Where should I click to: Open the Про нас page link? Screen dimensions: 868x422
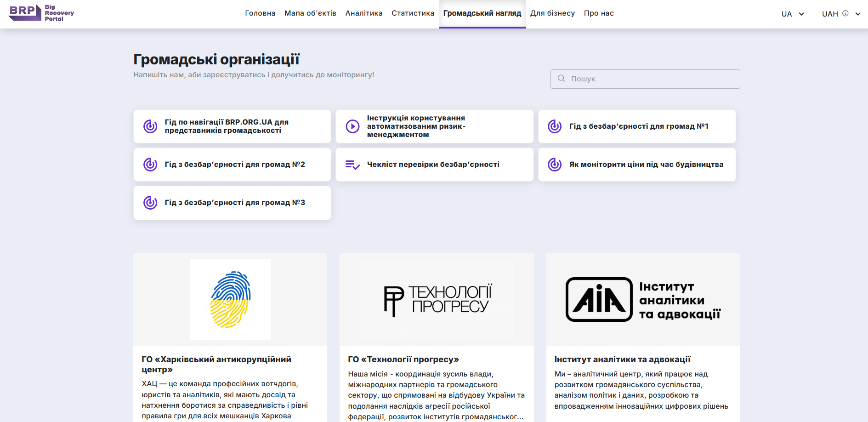pyautogui.click(x=599, y=13)
